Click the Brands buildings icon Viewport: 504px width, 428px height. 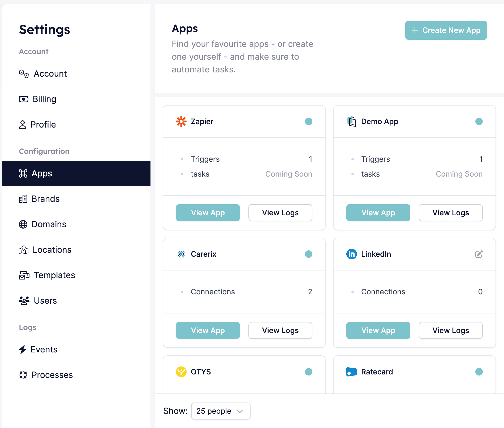pos(23,199)
